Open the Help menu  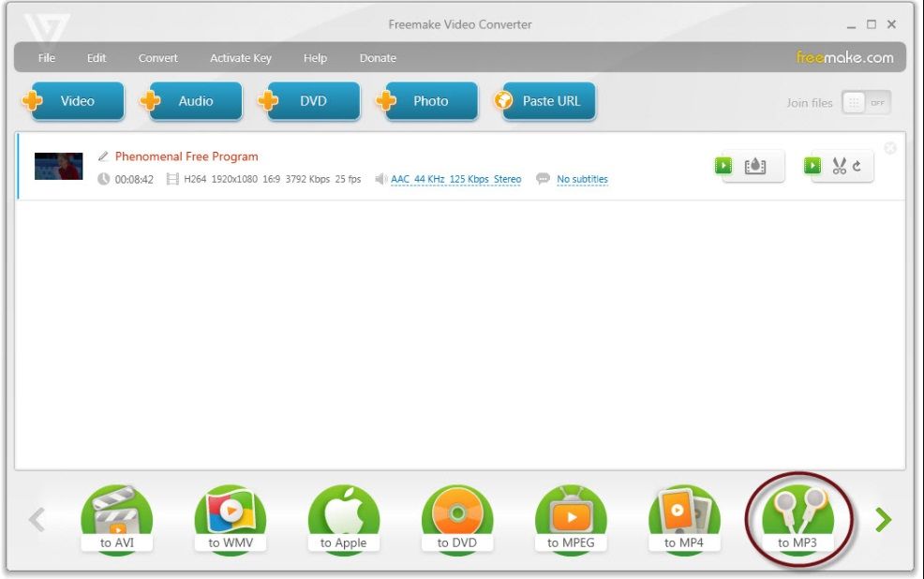[x=315, y=58]
